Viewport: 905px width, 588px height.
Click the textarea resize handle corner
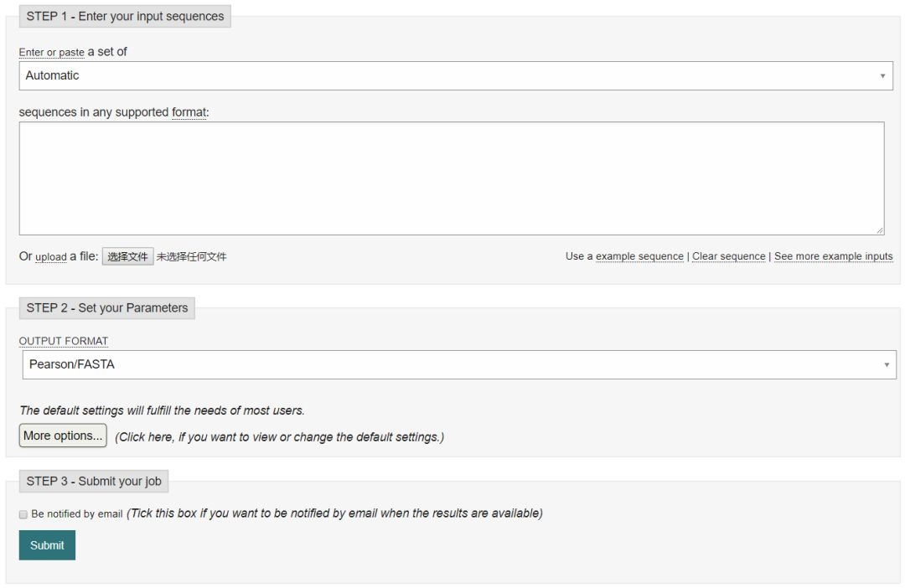tap(880, 230)
